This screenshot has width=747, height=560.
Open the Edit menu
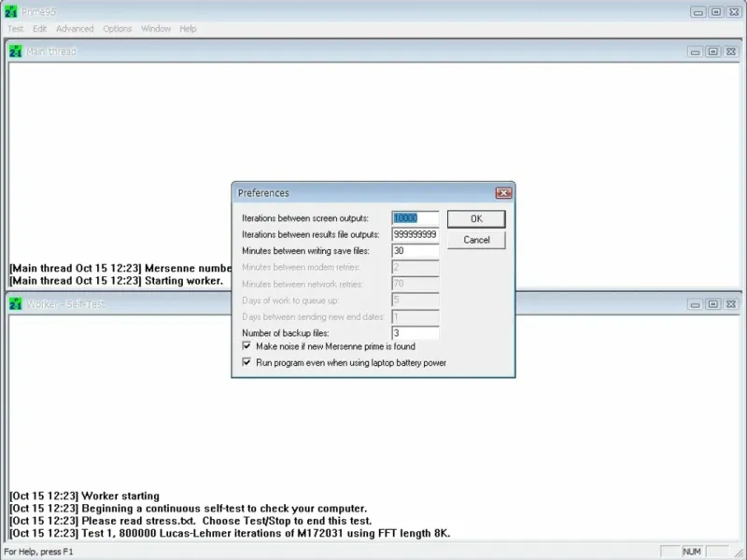39,29
